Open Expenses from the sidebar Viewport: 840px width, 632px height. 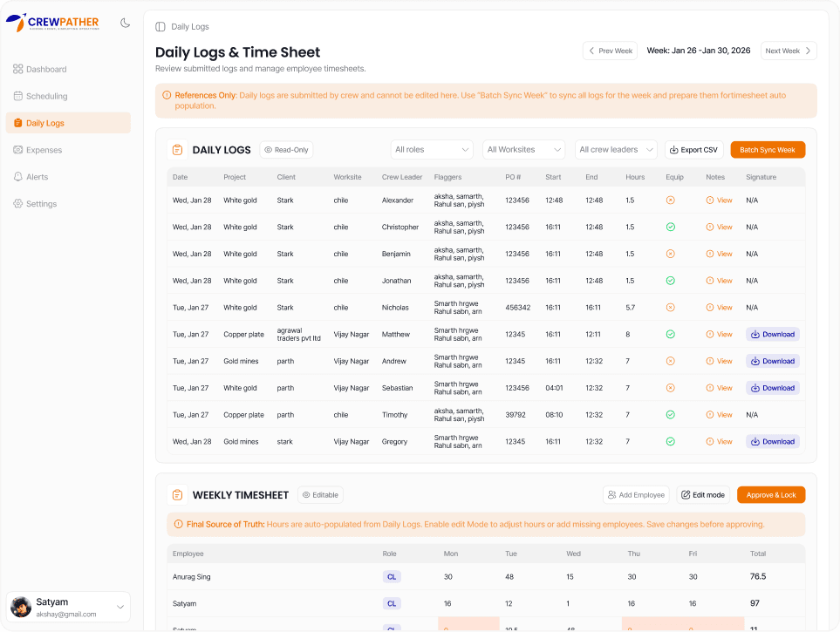coord(44,150)
